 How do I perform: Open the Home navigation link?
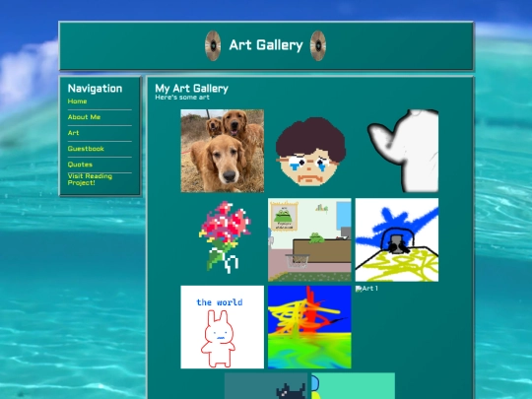coord(77,101)
